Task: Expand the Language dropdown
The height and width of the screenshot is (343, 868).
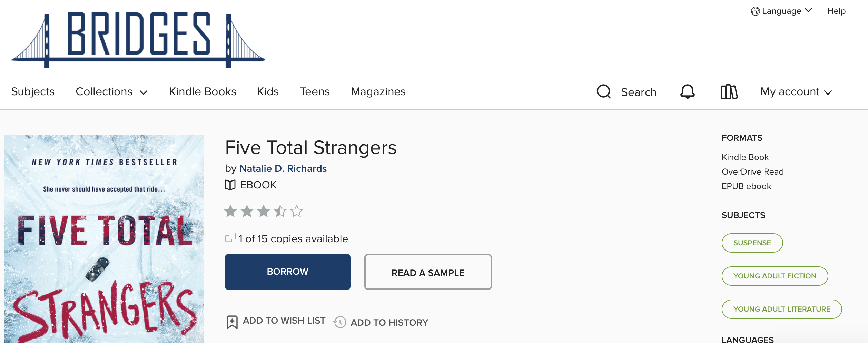Action: click(781, 11)
